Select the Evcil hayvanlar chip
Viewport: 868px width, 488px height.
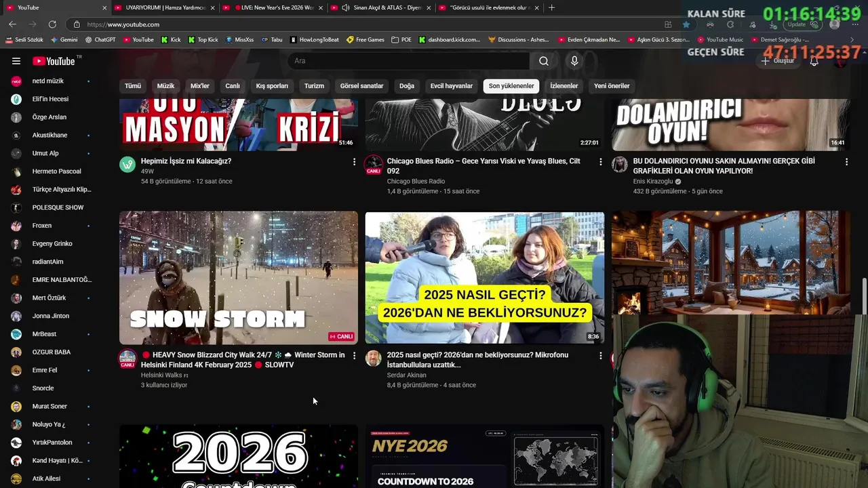[x=452, y=86]
